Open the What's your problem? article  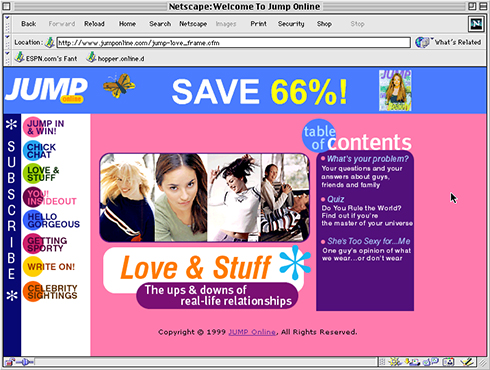point(367,159)
